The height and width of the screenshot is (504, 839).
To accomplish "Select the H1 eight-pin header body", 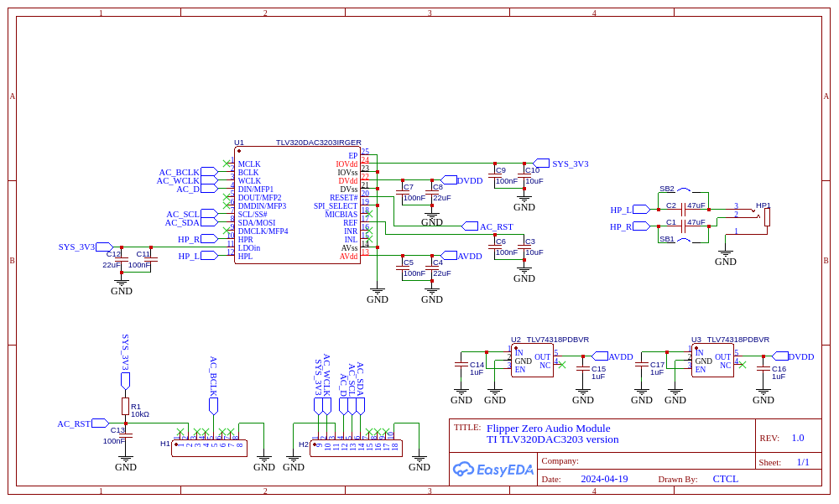I will (209, 448).
